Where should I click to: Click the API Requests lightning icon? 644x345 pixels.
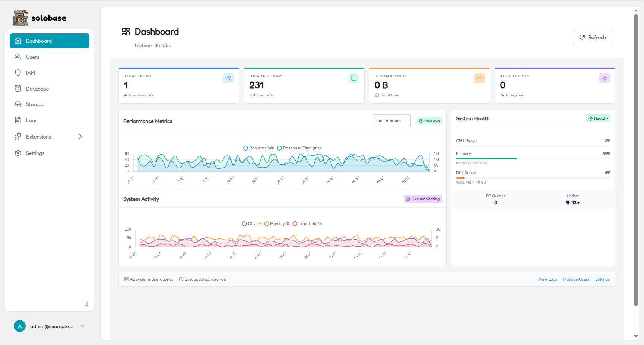tap(605, 78)
